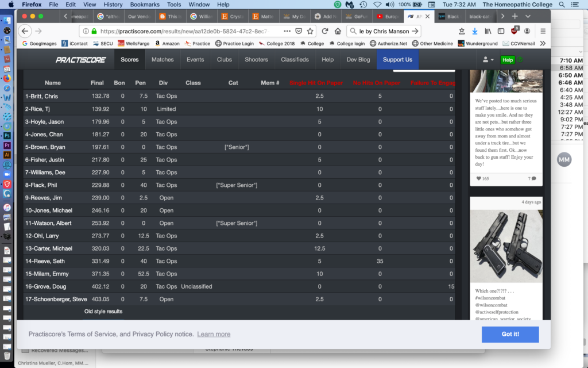Open Firefox home page via house icon
The width and height of the screenshot is (588, 368).
338,31
